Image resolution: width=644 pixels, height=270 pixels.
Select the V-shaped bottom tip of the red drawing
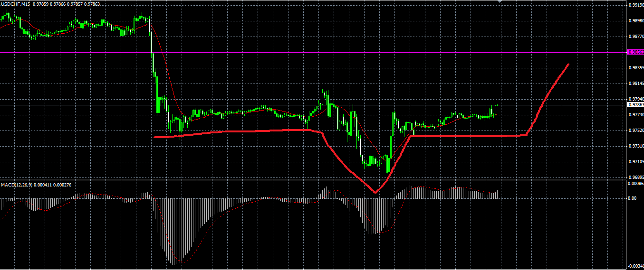click(x=375, y=192)
